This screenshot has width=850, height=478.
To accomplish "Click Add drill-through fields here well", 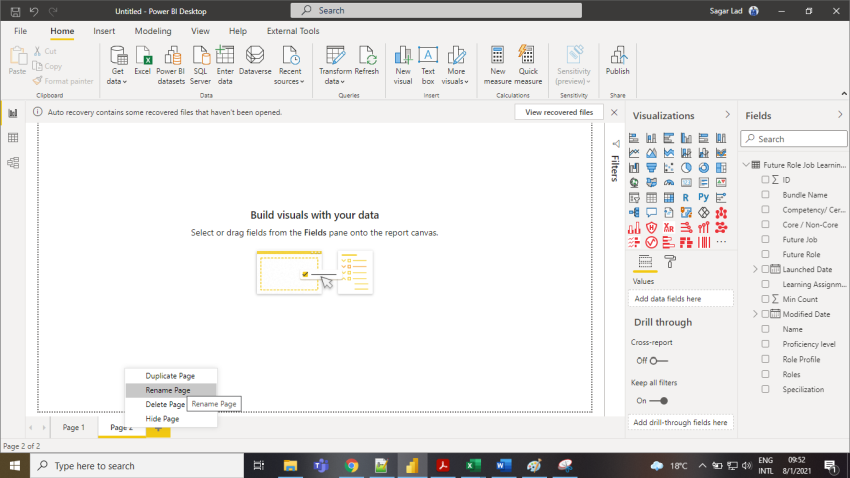I will click(680, 422).
